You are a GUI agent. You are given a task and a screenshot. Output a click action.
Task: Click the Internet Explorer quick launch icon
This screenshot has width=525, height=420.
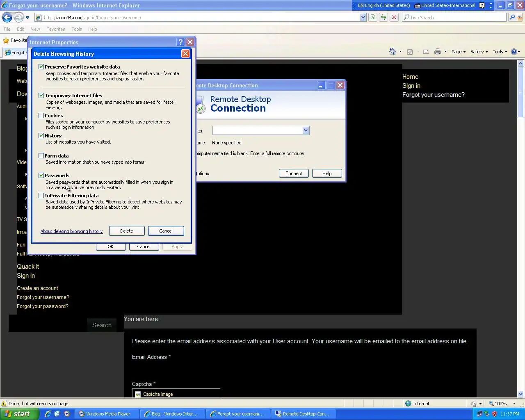(48, 414)
